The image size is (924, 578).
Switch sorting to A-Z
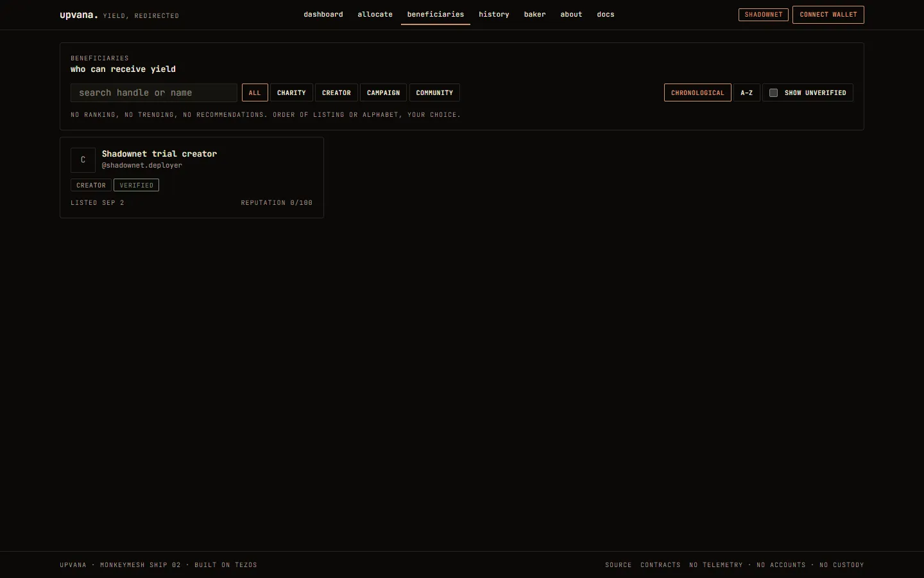click(x=747, y=92)
